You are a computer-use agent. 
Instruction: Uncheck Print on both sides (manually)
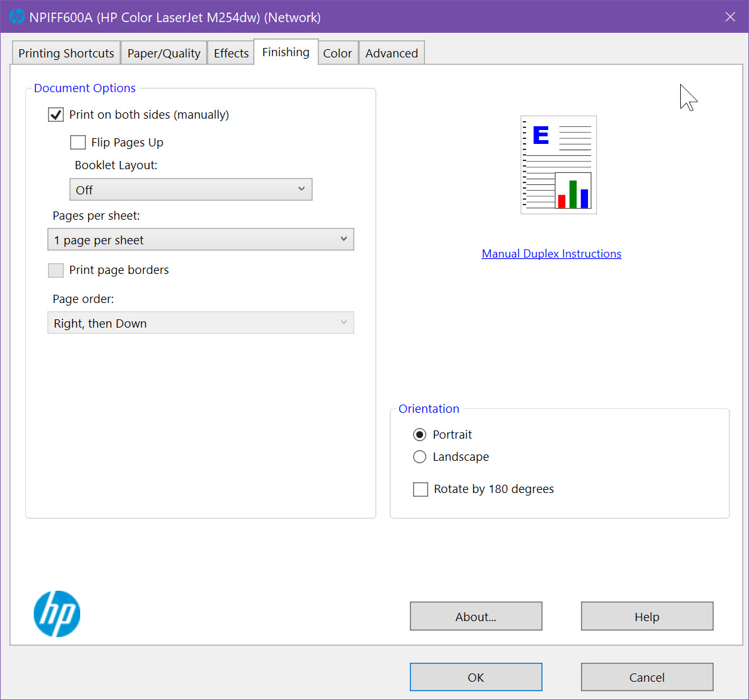point(56,115)
